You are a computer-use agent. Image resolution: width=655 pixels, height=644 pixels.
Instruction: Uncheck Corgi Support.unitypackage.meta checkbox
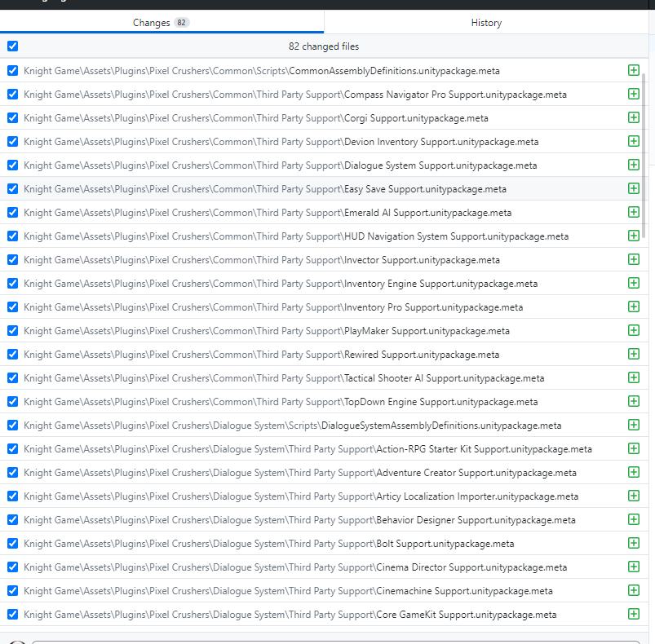pyautogui.click(x=12, y=117)
